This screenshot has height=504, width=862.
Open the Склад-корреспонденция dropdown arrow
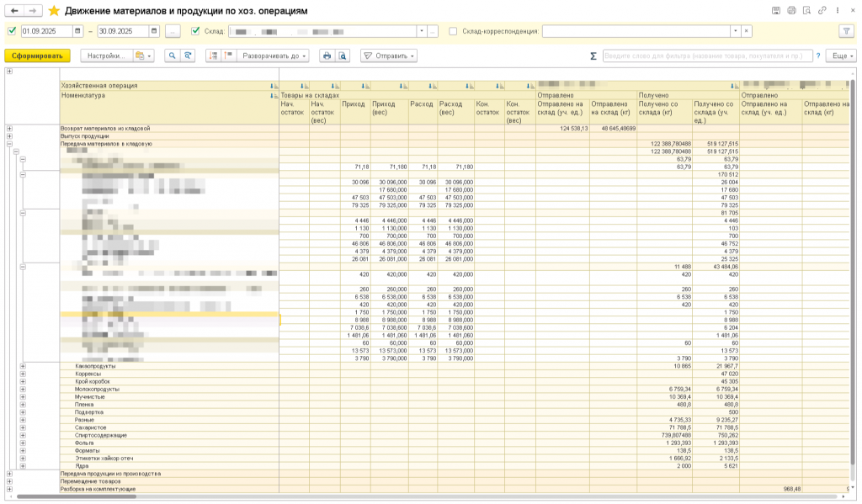[735, 31]
